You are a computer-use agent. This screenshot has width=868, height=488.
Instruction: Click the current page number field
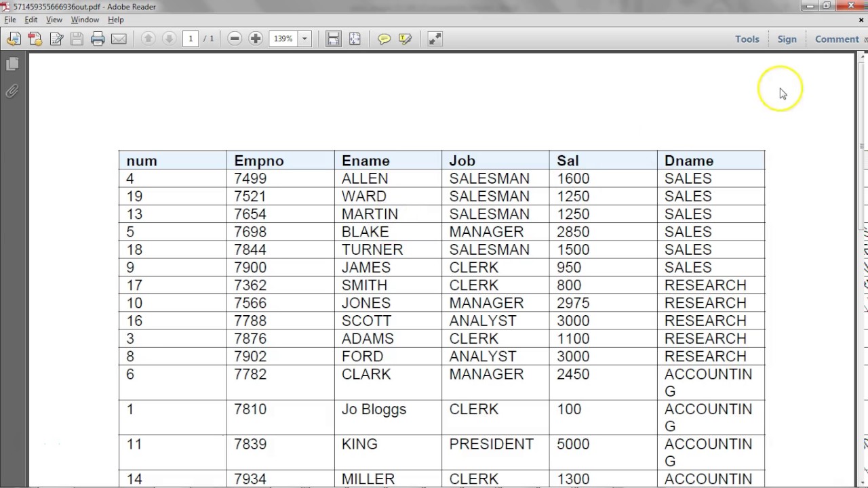pyautogui.click(x=191, y=39)
